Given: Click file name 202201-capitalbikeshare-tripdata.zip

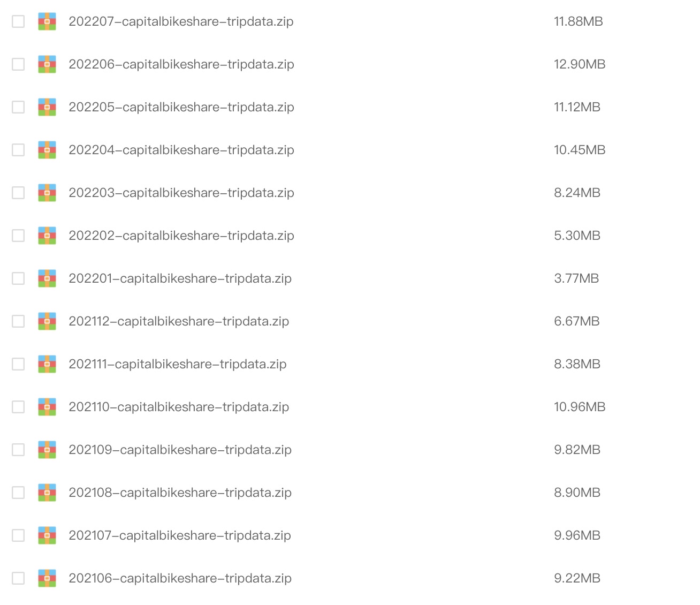Looking at the screenshot, I should 180,278.
